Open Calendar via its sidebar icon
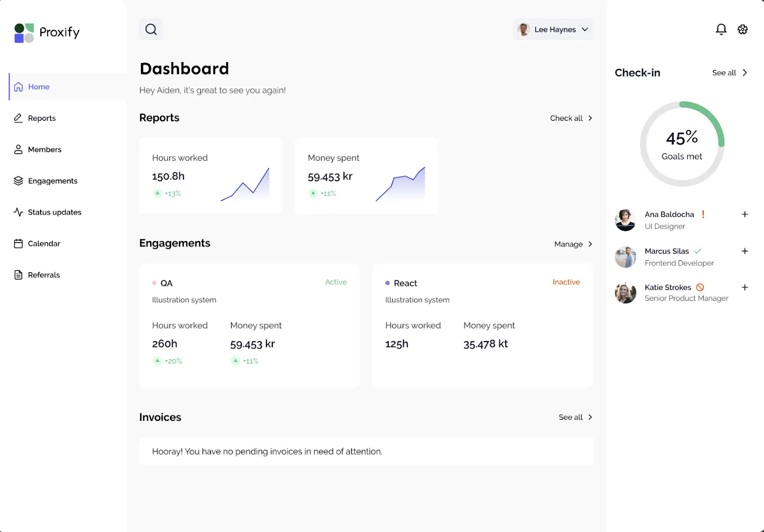Image resolution: width=764 pixels, height=532 pixels. (x=18, y=243)
